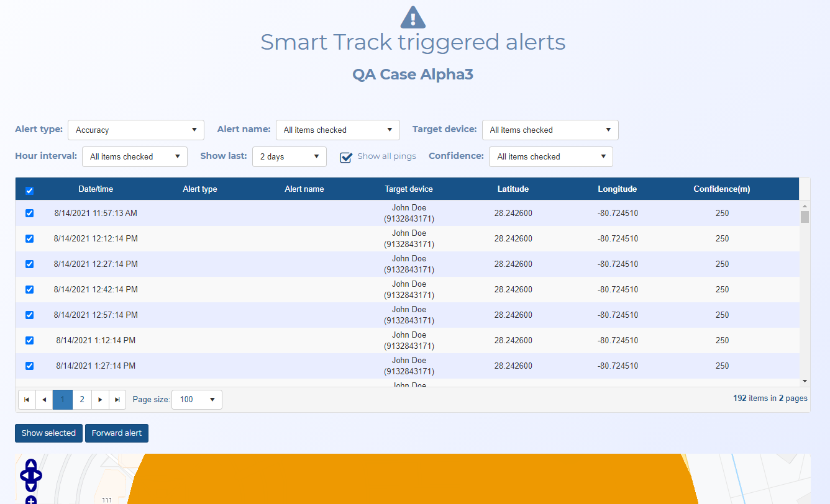The image size is (830, 504).
Task: Open the Alert type dropdown
Action: tap(135, 130)
